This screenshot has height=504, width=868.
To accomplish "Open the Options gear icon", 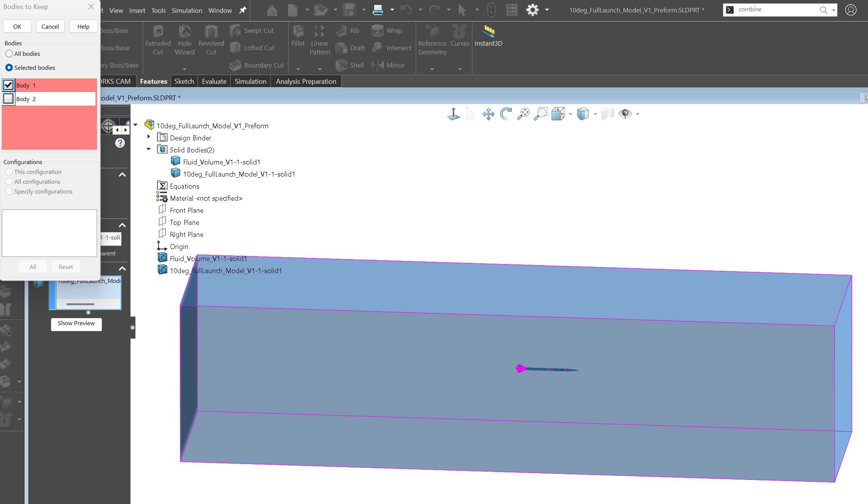I will click(532, 10).
